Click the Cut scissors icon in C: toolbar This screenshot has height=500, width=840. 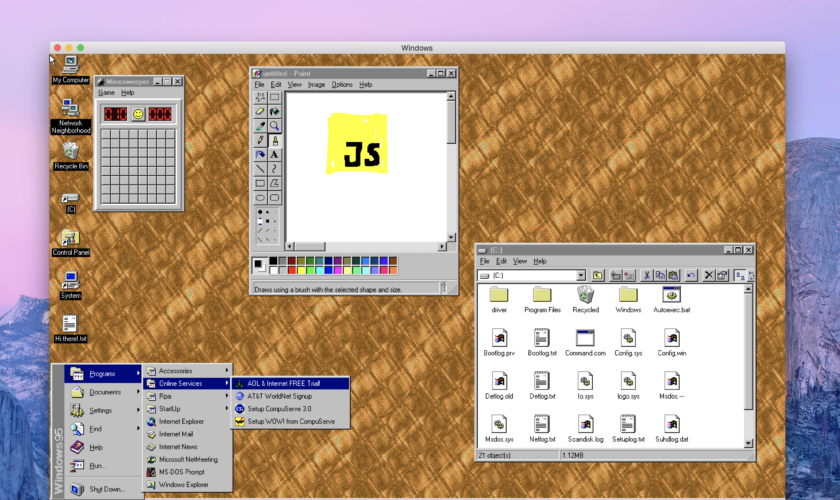click(x=646, y=275)
